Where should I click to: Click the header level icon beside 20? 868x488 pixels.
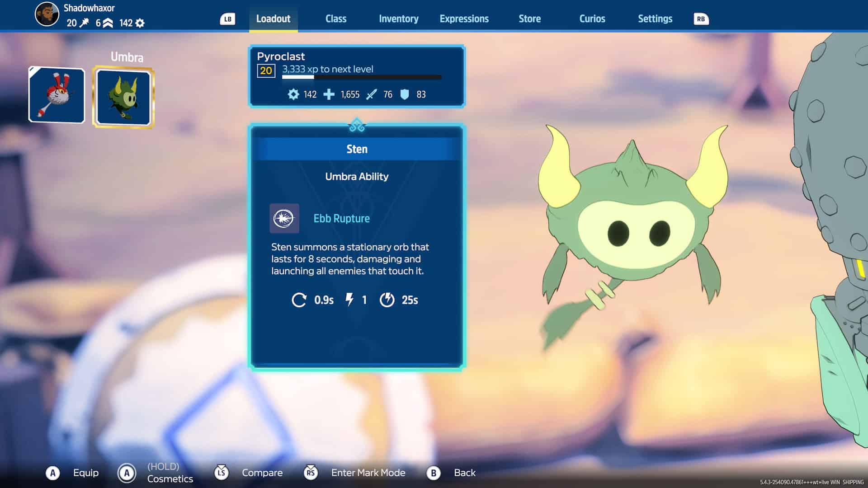tap(84, 23)
